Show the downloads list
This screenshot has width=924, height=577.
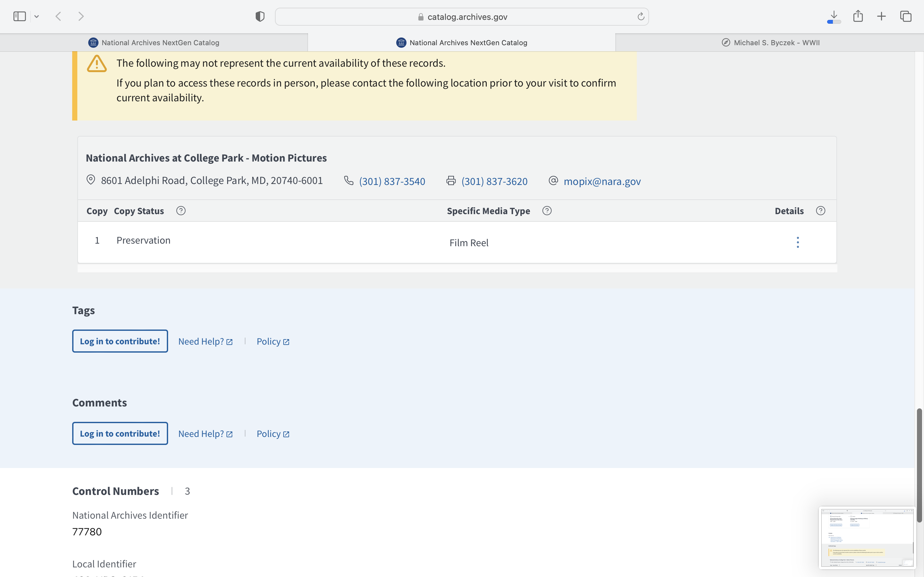(x=834, y=16)
